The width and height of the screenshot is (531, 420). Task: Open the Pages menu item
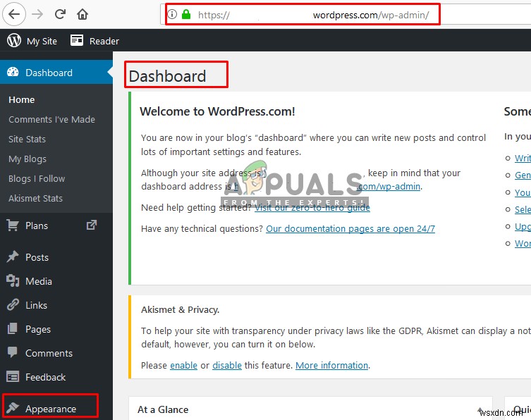coord(38,330)
